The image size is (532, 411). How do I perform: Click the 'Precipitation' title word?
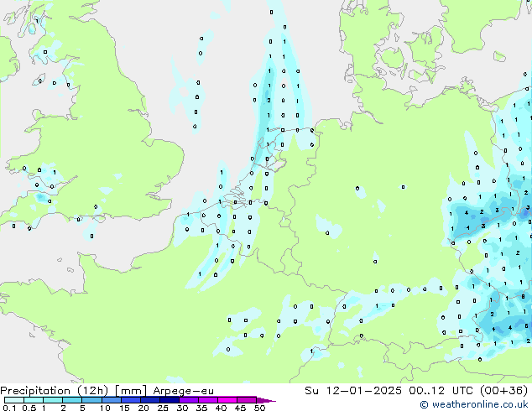[x=35, y=391]
